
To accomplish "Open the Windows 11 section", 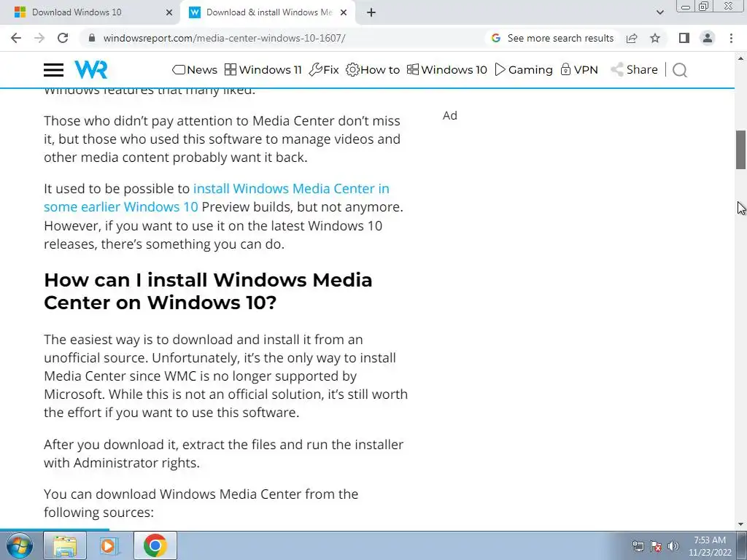I will [263, 69].
